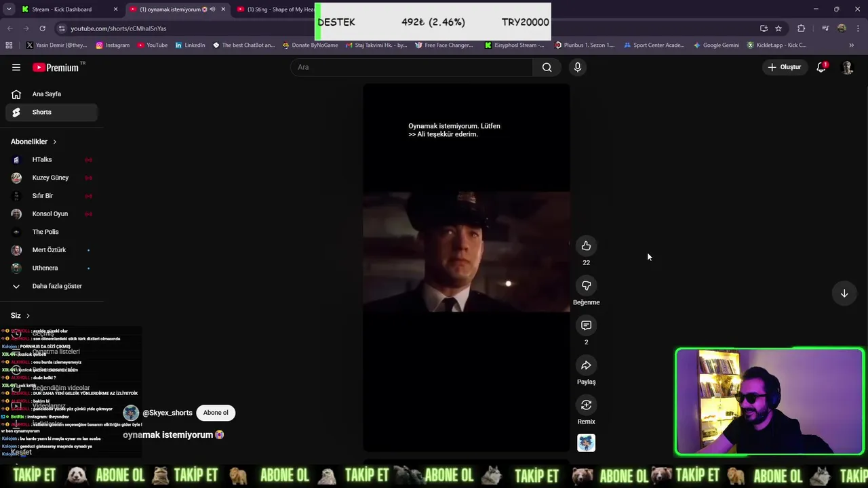
Task: Open Konsol Oyun channel
Action: pos(52,213)
